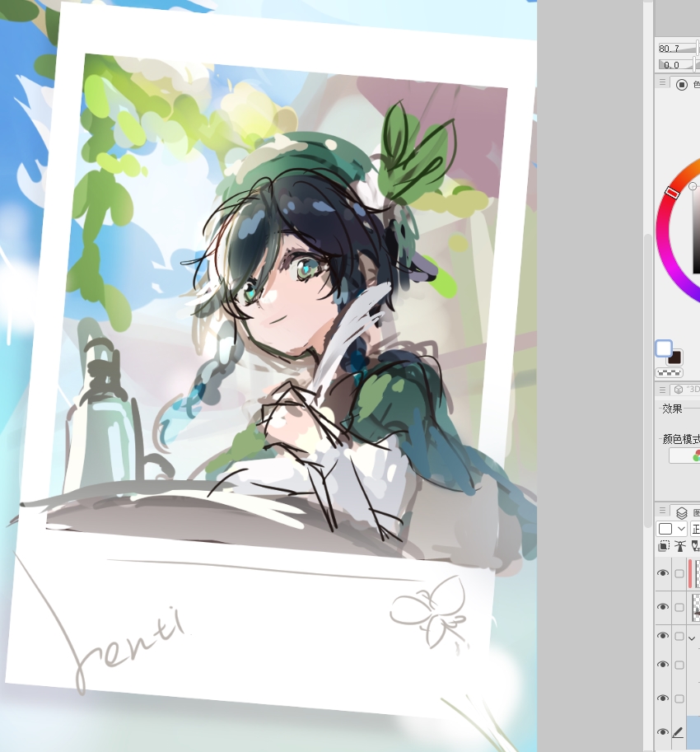Image resolution: width=700 pixels, height=752 pixels.
Task: Open the layer panel hamburger menu
Action: (x=662, y=510)
